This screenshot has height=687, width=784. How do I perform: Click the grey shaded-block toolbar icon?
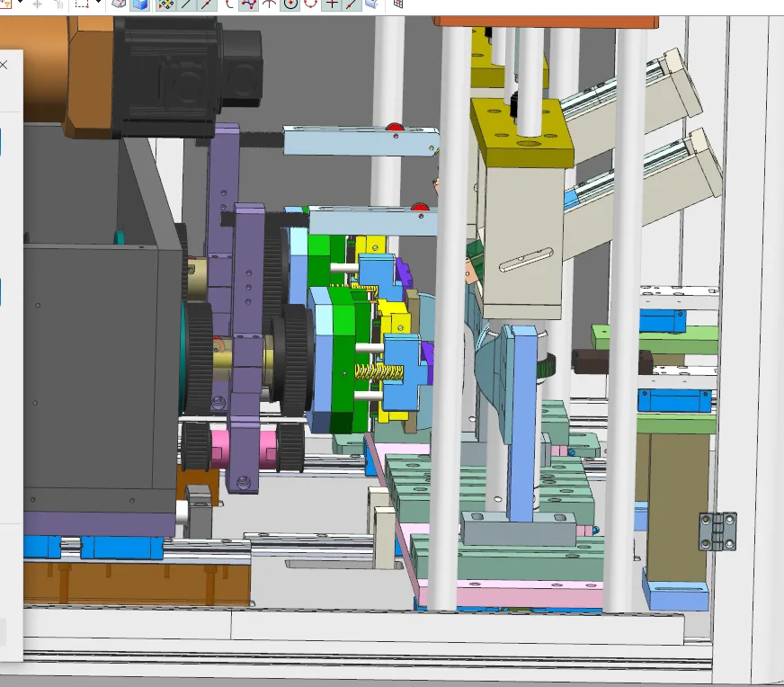[119, 4]
